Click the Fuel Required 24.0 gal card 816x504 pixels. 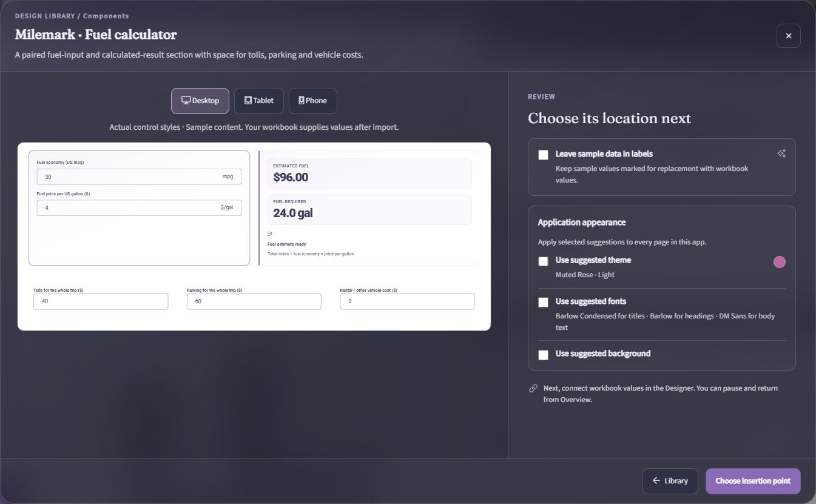point(369,210)
